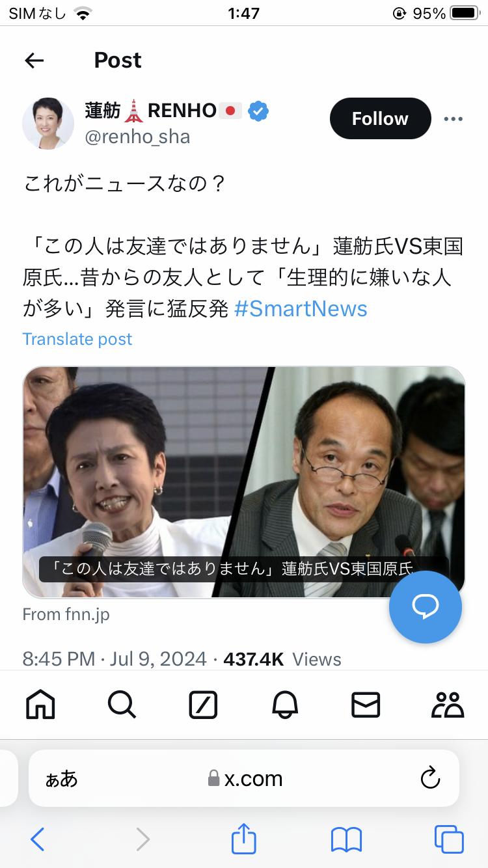Open the Messages envelope
This screenshot has width=488, height=868.
click(366, 705)
